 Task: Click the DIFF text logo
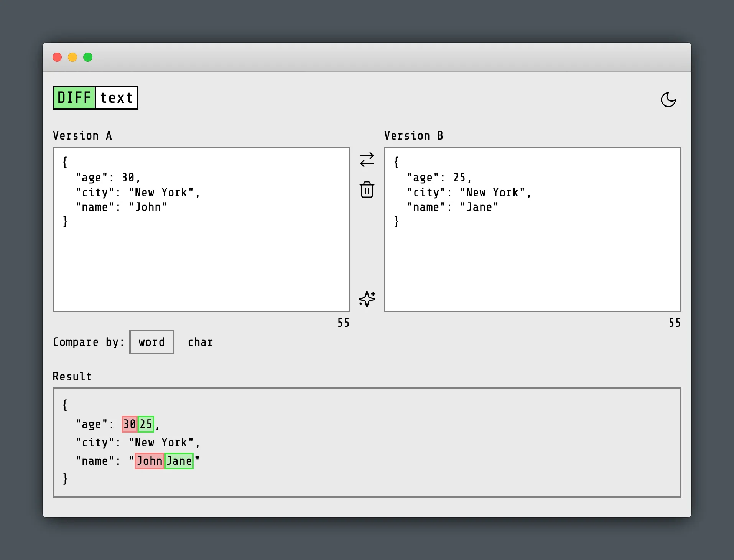click(95, 98)
